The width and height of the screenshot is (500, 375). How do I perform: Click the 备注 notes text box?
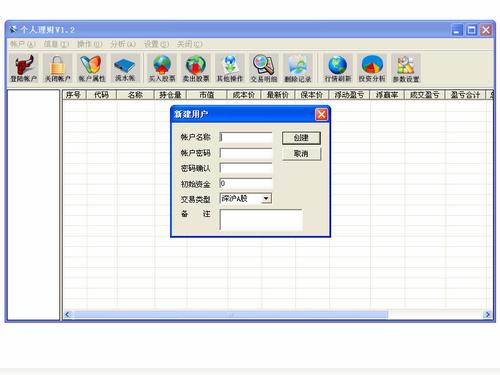(x=261, y=219)
